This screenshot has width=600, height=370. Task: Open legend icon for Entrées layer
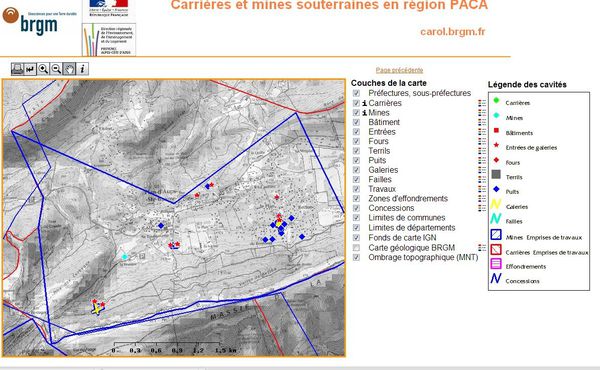point(482,132)
